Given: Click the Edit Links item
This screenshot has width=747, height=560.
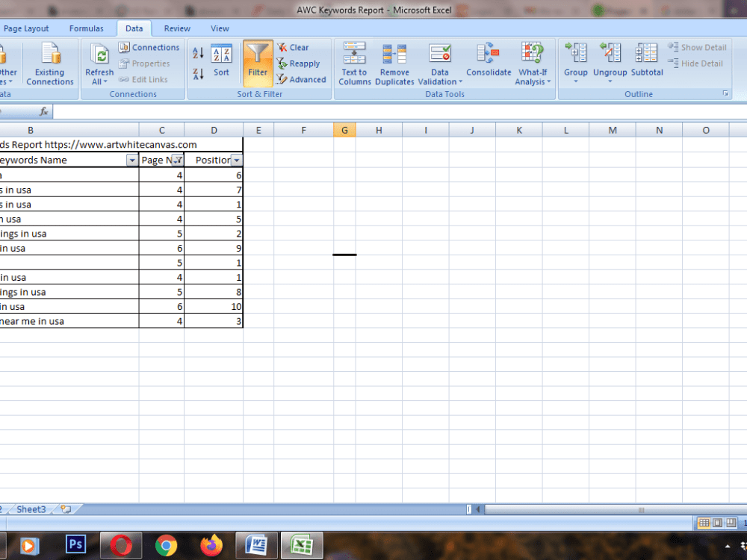Looking at the screenshot, I should [143, 80].
